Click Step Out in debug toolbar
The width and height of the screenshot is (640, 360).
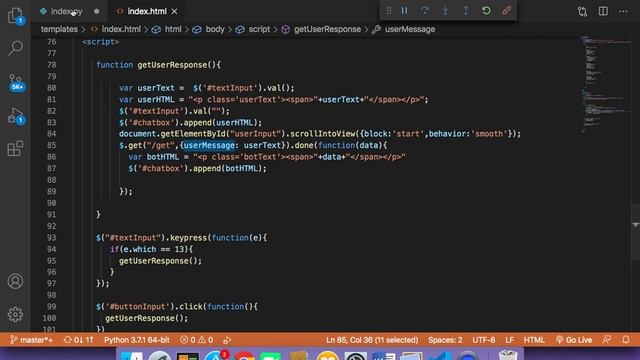tap(466, 11)
